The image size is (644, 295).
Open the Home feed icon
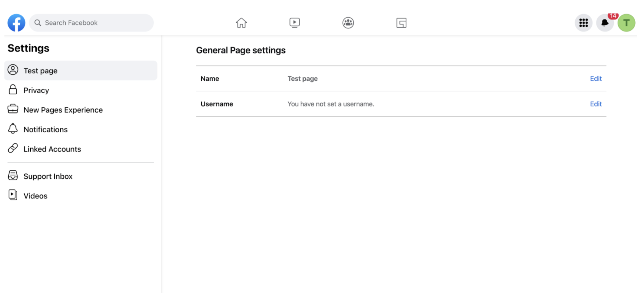(241, 23)
